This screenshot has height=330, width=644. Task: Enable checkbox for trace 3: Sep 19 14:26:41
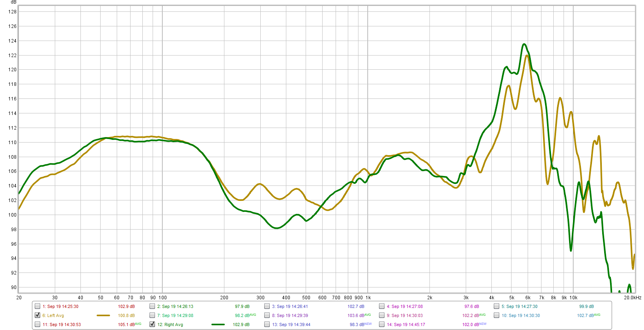pyautogui.click(x=267, y=306)
